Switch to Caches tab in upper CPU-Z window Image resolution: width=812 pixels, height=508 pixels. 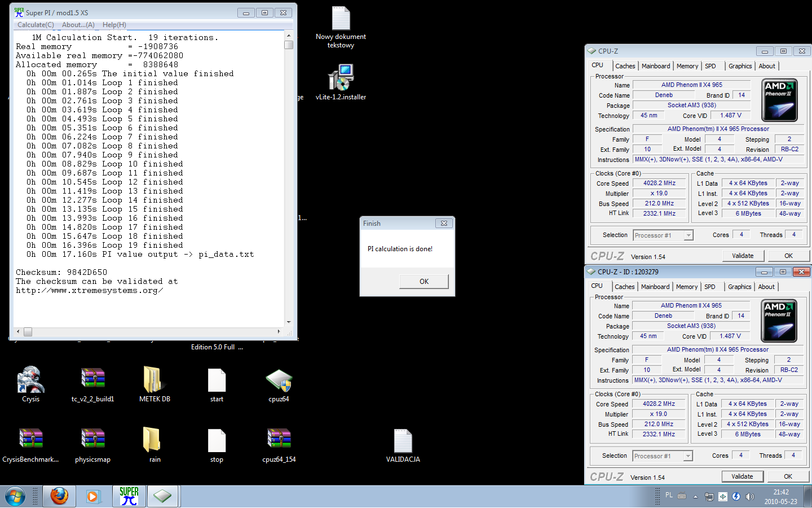click(x=625, y=66)
